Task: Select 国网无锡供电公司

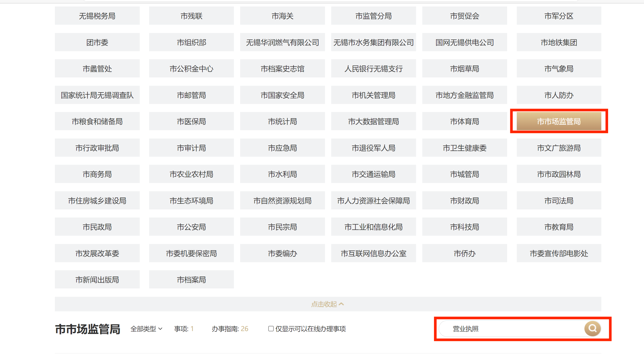Action: tap(464, 42)
